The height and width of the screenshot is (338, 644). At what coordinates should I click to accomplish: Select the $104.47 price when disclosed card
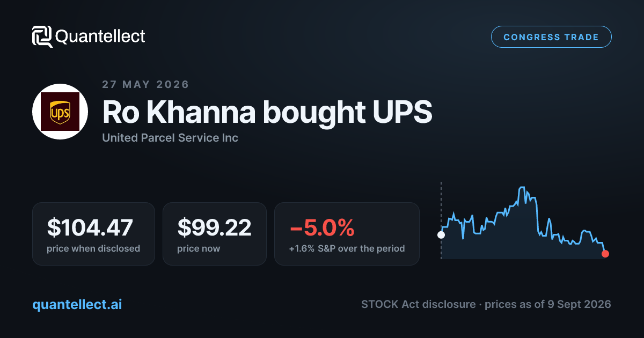tap(93, 233)
